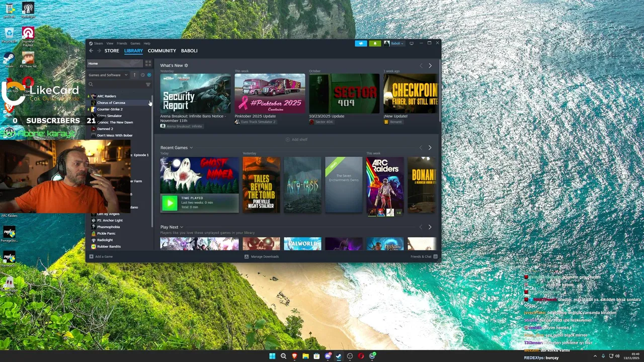Sort library with the up-arrow icon

click(134, 75)
